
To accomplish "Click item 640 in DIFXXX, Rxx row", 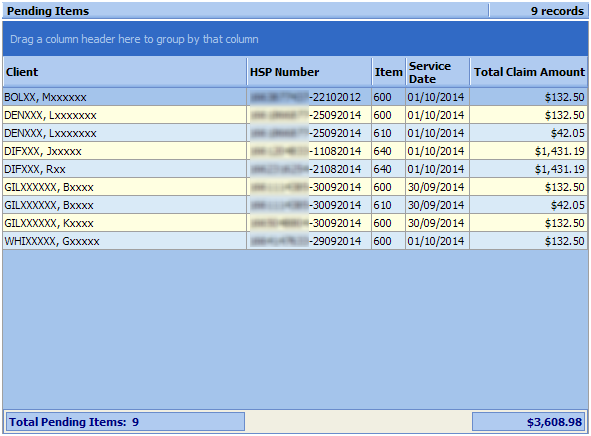I will pyautogui.click(x=389, y=169).
